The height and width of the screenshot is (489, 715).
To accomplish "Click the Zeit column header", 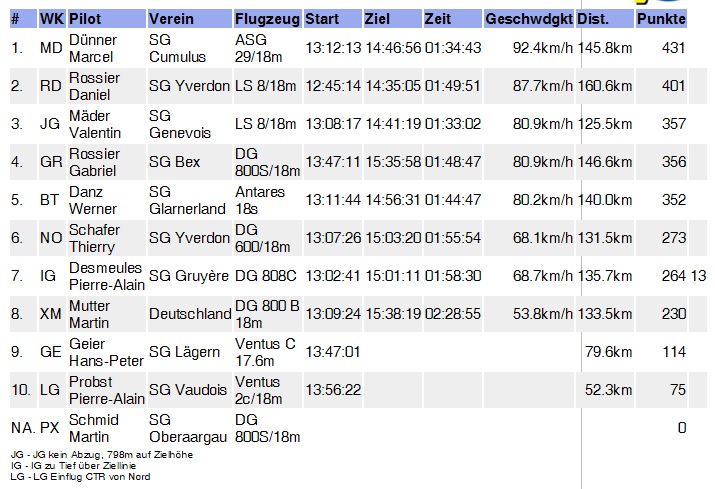I will pos(453,19).
